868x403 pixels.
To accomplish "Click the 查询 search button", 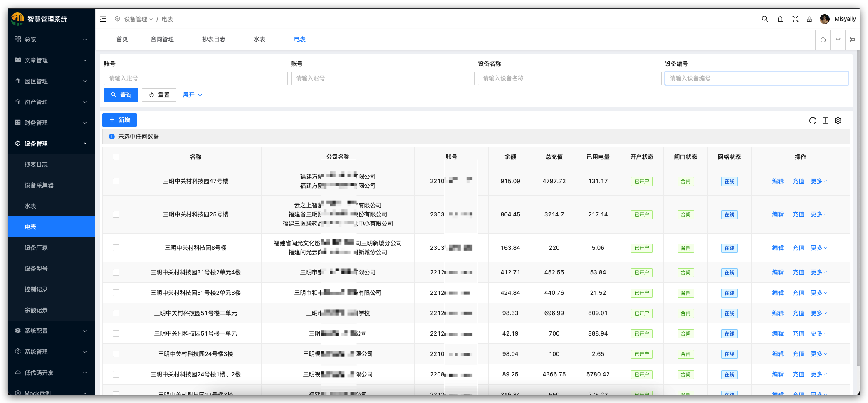I will click(121, 95).
